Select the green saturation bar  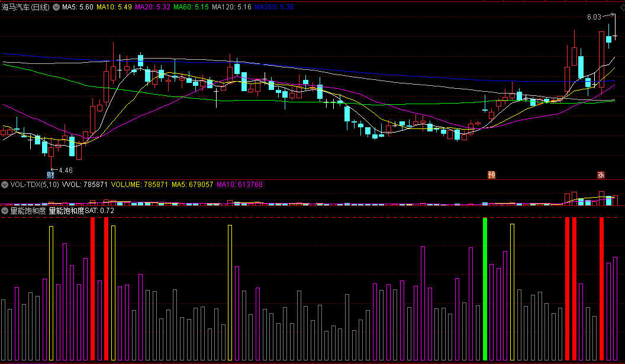[485, 289]
